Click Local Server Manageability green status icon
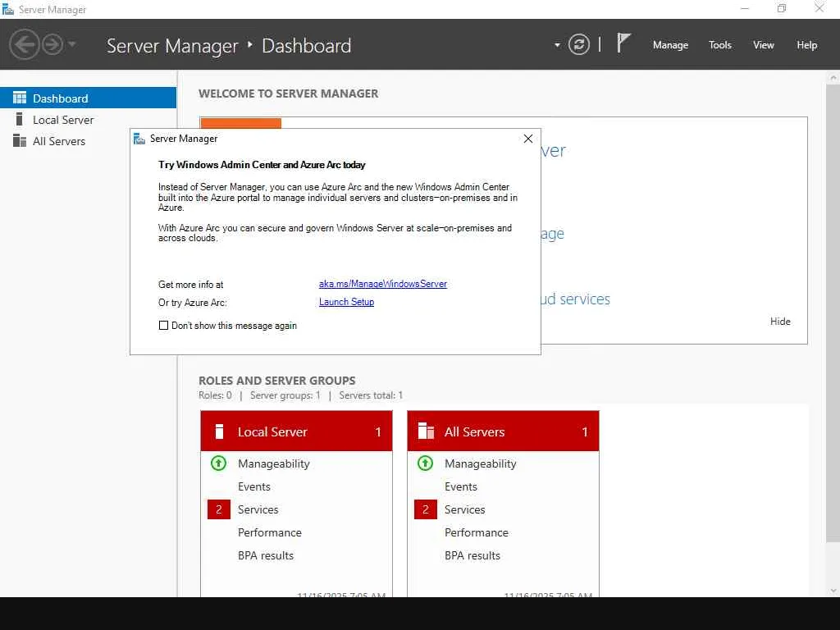Viewport: 840px width, 630px height. point(218,463)
